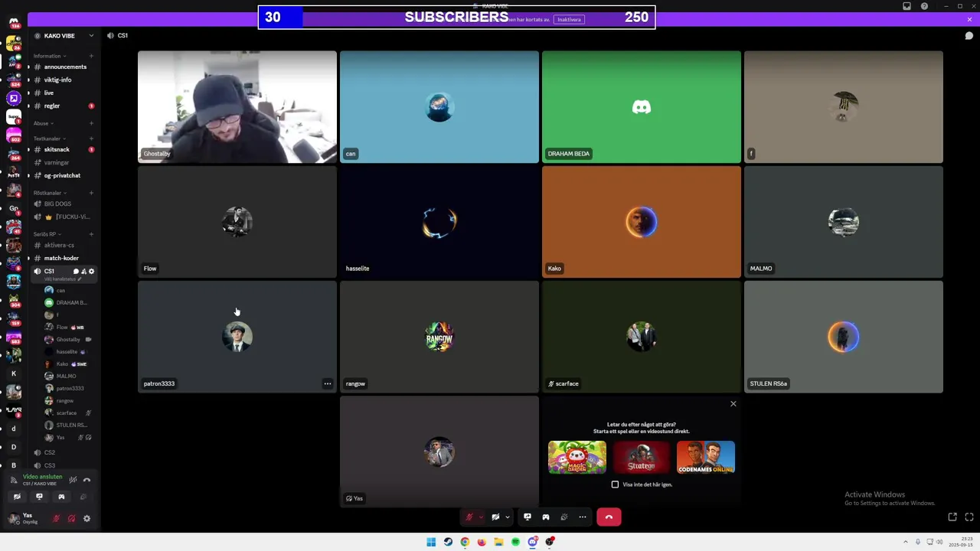
Task: Open chat thread icon at top right
Action: 969,35
